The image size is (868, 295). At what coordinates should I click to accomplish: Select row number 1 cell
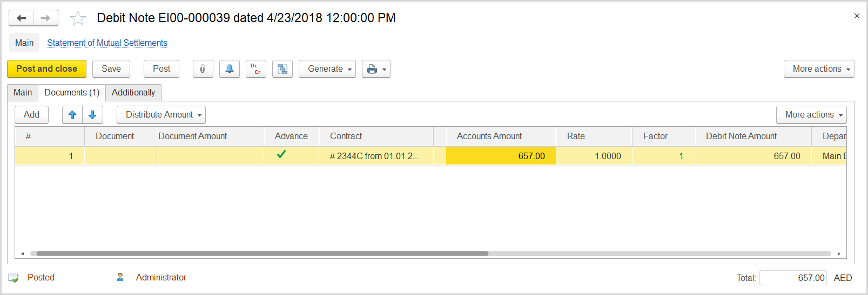coord(50,156)
